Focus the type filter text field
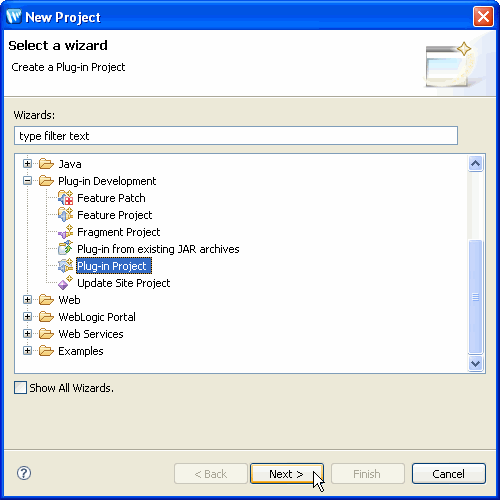 (236, 136)
